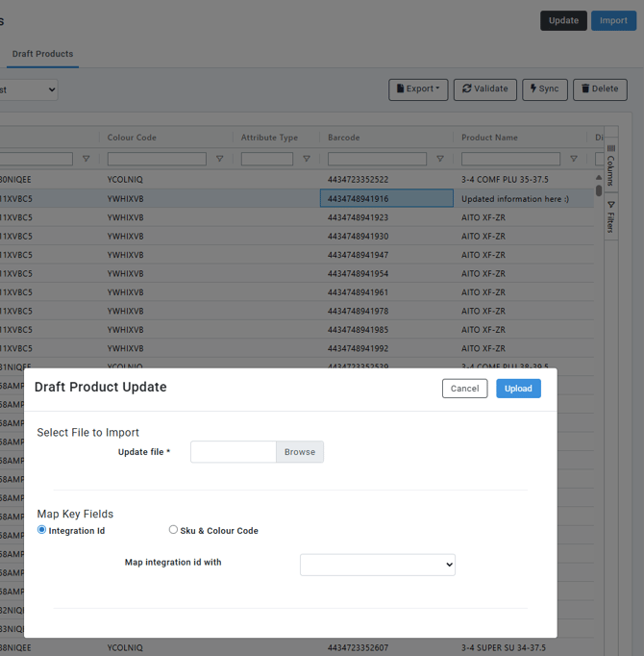Open the Map integration id with dropdown
Image resolution: width=644 pixels, height=656 pixels.
click(x=377, y=565)
